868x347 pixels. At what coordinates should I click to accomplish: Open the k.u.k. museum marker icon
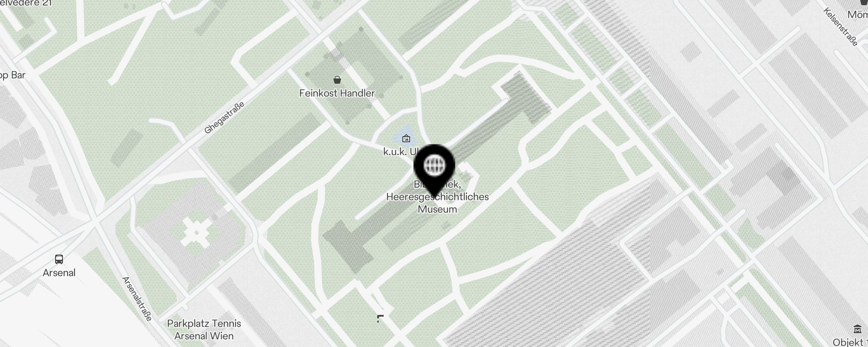point(406,139)
